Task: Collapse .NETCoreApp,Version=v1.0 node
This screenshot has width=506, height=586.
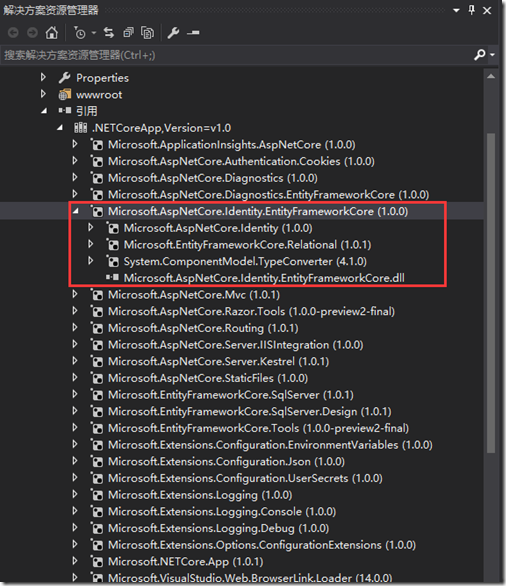Action: 60,128
